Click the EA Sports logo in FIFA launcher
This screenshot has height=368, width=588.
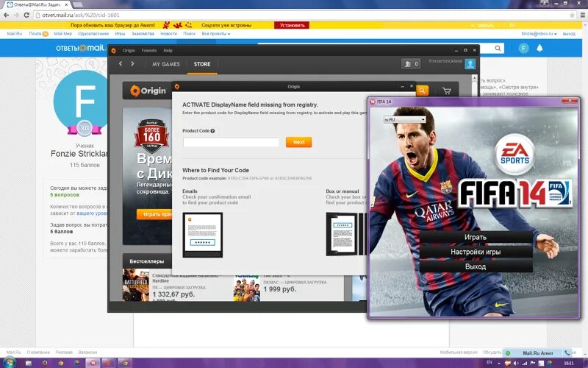point(515,154)
